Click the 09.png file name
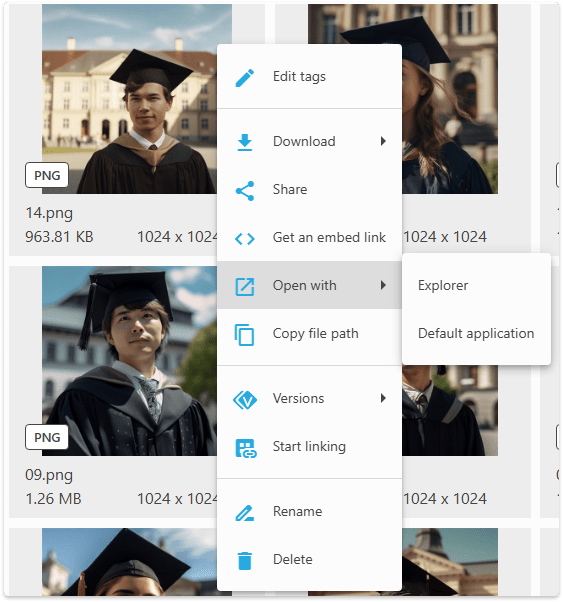This screenshot has width=563, height=602. click(x=49, y=476)
